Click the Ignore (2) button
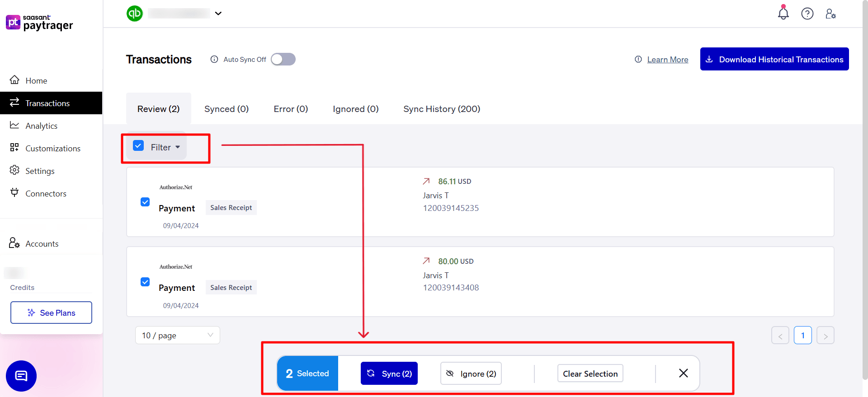 (x=471, y=374)
